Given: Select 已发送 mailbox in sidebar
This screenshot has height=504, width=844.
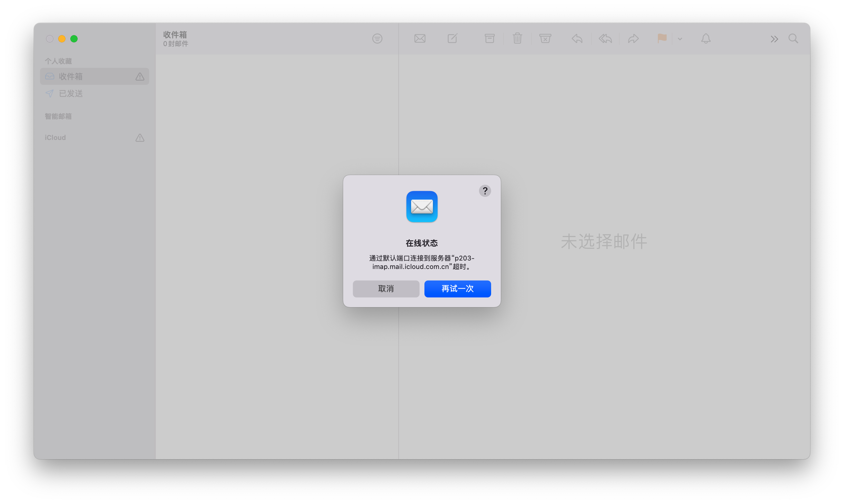Looking at the screenshot, I should pos(71,93).
